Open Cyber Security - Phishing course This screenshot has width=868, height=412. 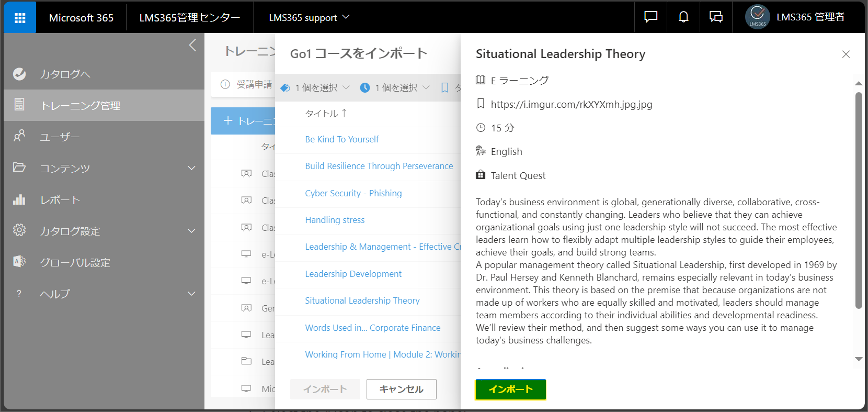point(353,193)
